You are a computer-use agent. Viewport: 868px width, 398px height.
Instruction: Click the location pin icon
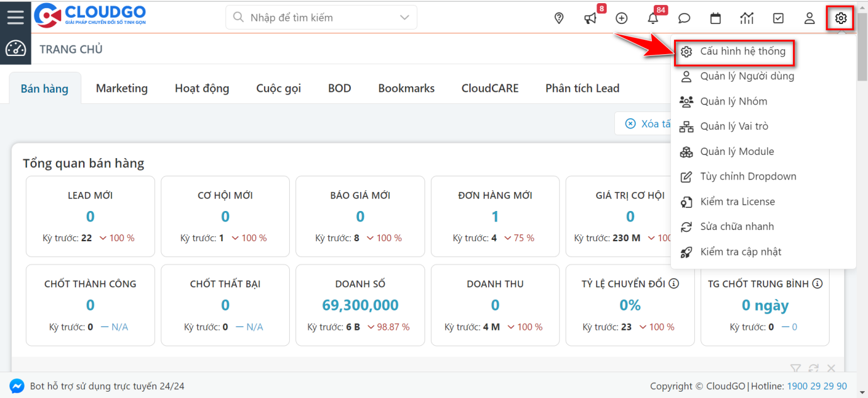click(559, 18)
